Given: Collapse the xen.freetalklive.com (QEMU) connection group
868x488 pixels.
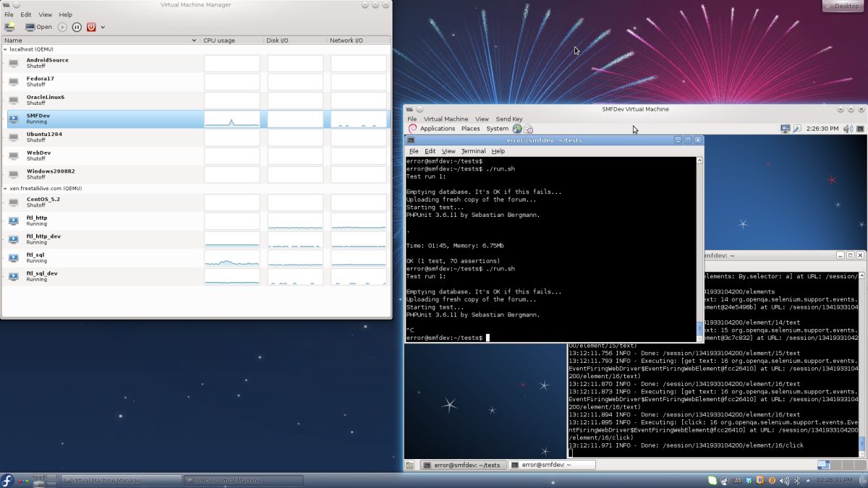Looking at the screenshot, I should click(6, 188).
